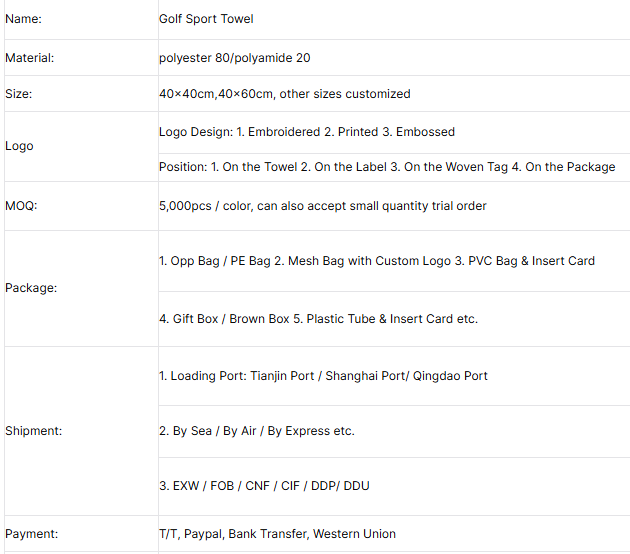The width and height of the screenshot is (630, 554).
Task: Click the Opp Bag / PE Bag line
Action: (x=376, y=261)
